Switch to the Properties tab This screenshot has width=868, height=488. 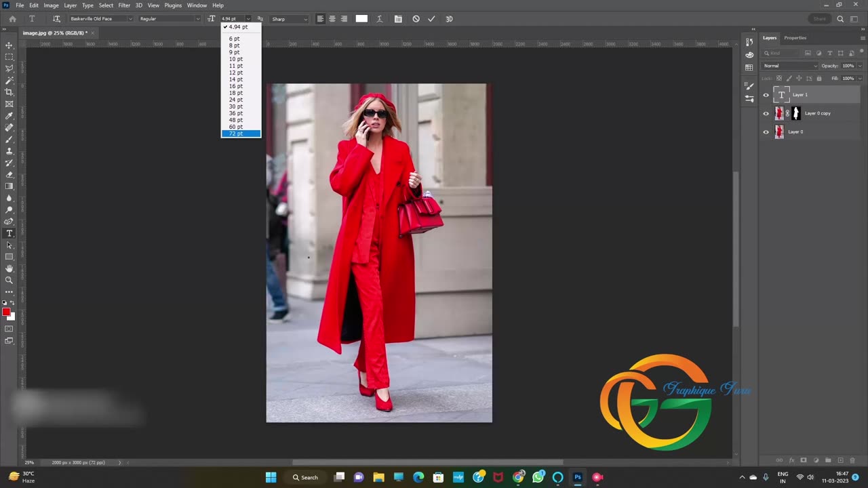(x=795, y=38)
